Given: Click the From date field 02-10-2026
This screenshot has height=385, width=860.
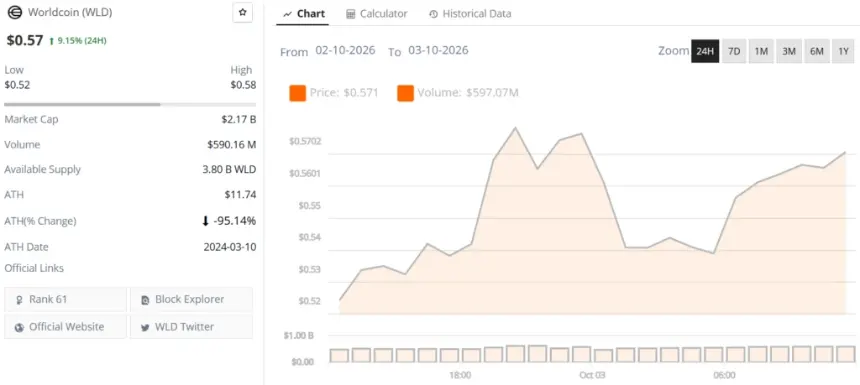Looking at the screenshot, I should pos(346,50).
